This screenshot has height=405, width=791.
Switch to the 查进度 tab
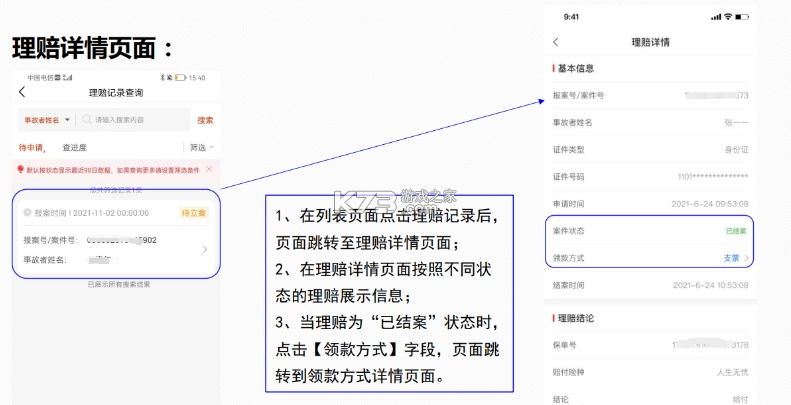[x=75, y=148]
